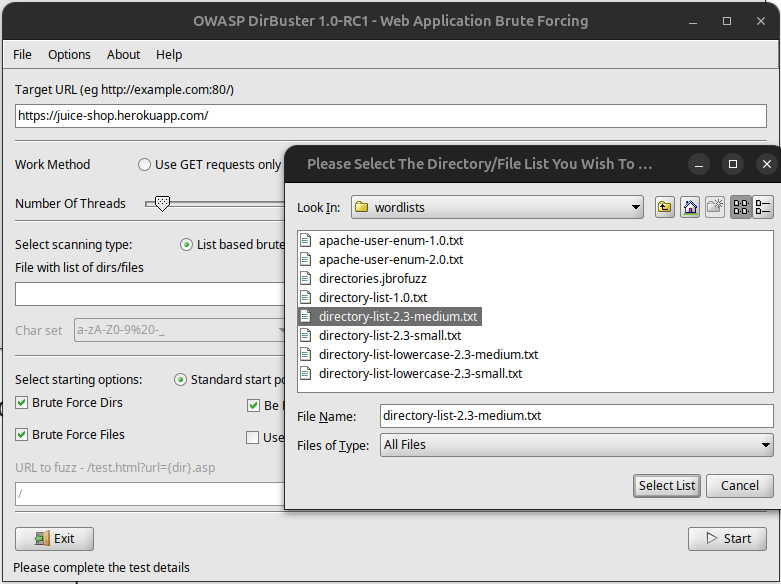Toggle Brute Force Files checkbox
This screenshot has width=781, height=584.
tap(21, 435)
